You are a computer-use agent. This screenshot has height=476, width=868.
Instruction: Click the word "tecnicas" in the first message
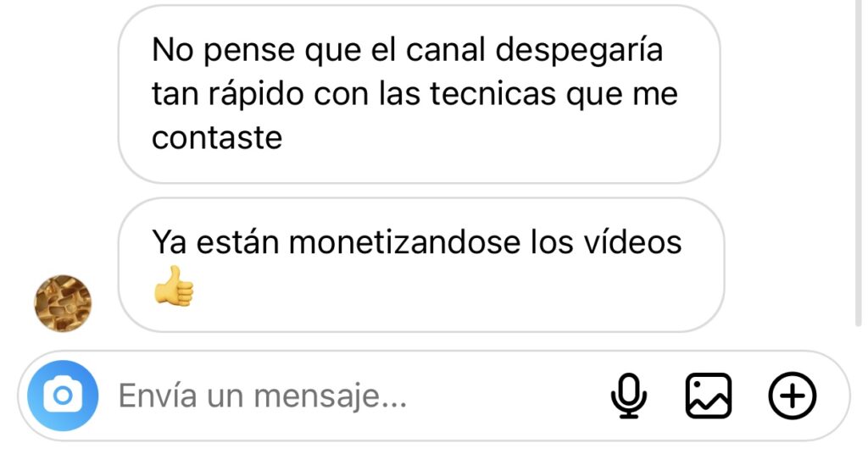pos(493,94)
